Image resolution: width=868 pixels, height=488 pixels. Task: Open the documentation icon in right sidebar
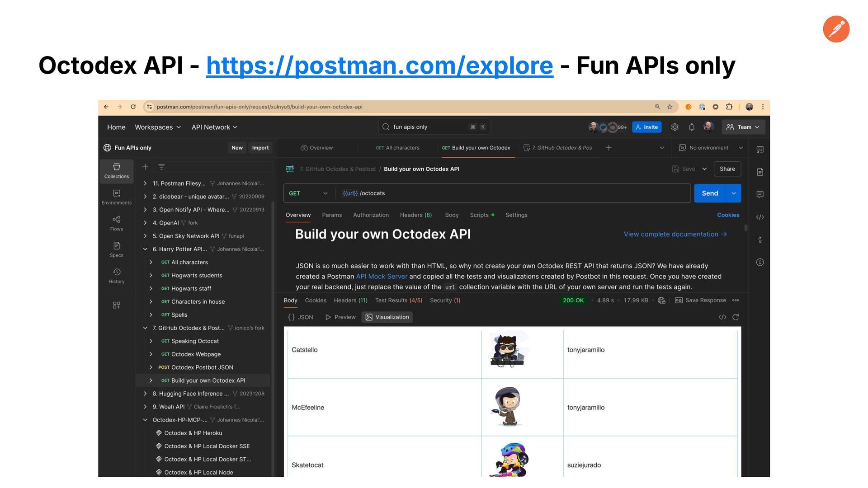click(x=760, y=172)
